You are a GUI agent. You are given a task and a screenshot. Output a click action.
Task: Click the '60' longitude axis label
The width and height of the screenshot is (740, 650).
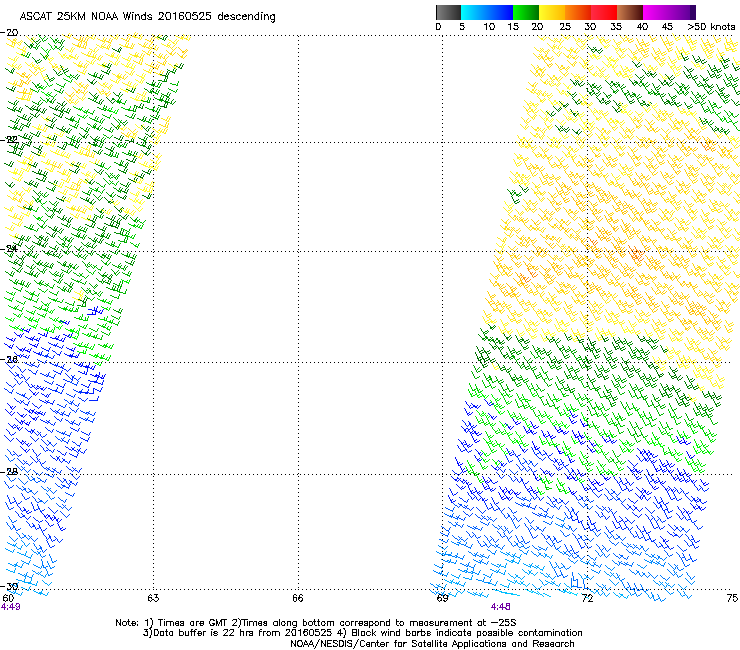8,598
